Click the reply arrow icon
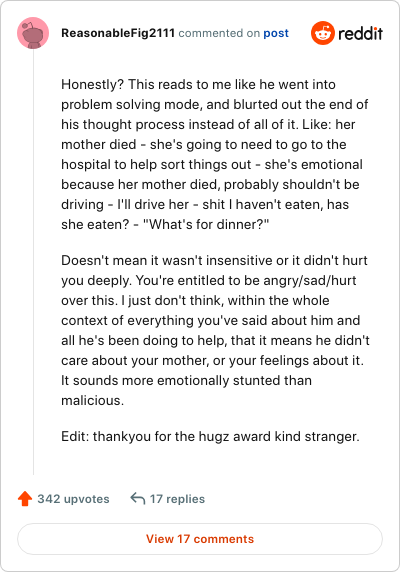The height and width of the screenshot is (572, 400). [x=138, y=498]
